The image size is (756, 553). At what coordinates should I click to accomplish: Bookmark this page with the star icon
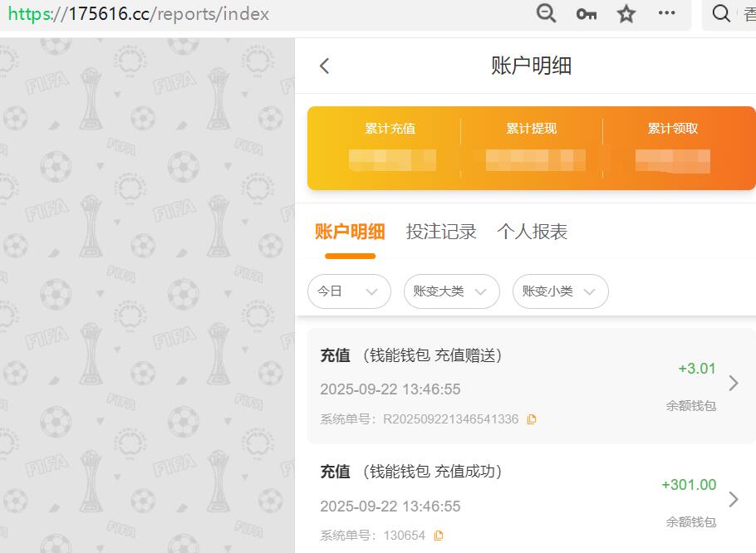(626, 14)
